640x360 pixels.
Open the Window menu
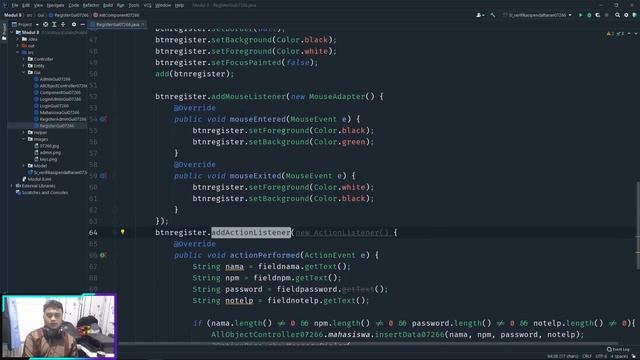pyautogui.click(x=163, y=5)
